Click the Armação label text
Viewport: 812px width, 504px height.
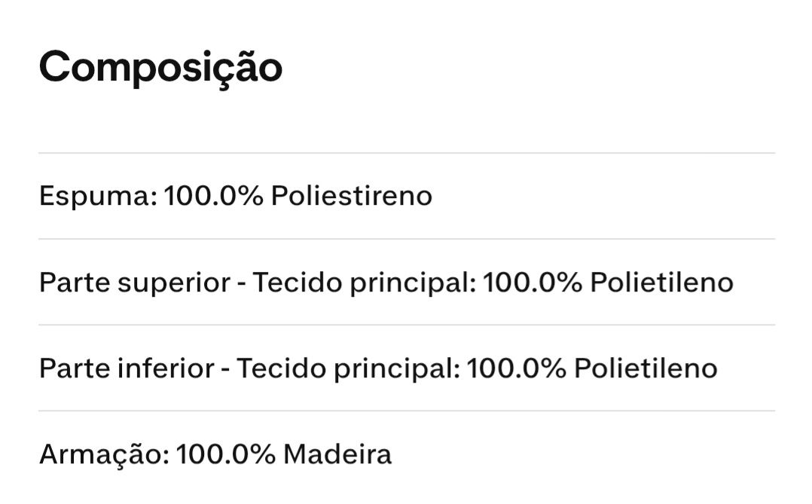click(102, 455)
